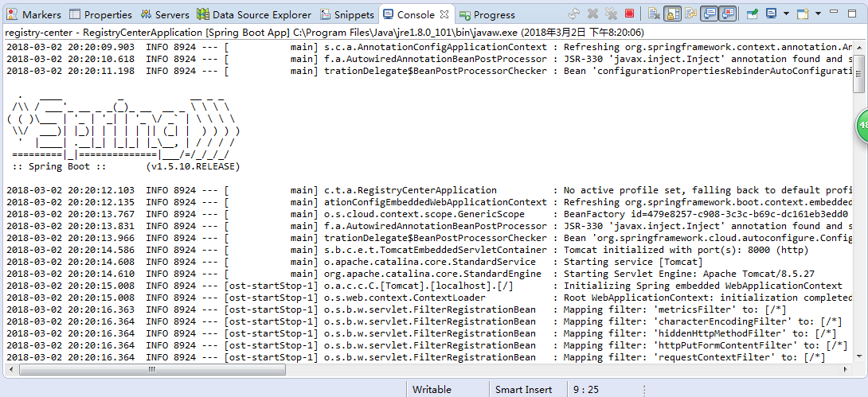
Task: Click the Smart Insert status bar field
Action: click(523, 389)
